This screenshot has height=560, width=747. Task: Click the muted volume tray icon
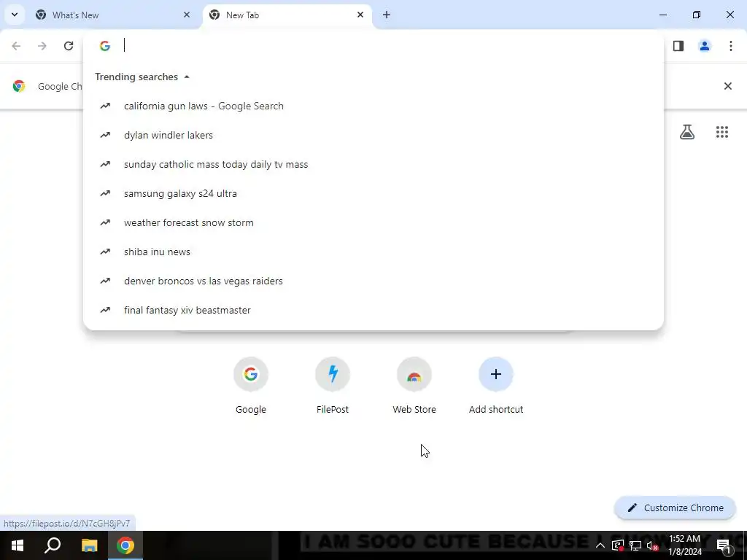point(652,545)
